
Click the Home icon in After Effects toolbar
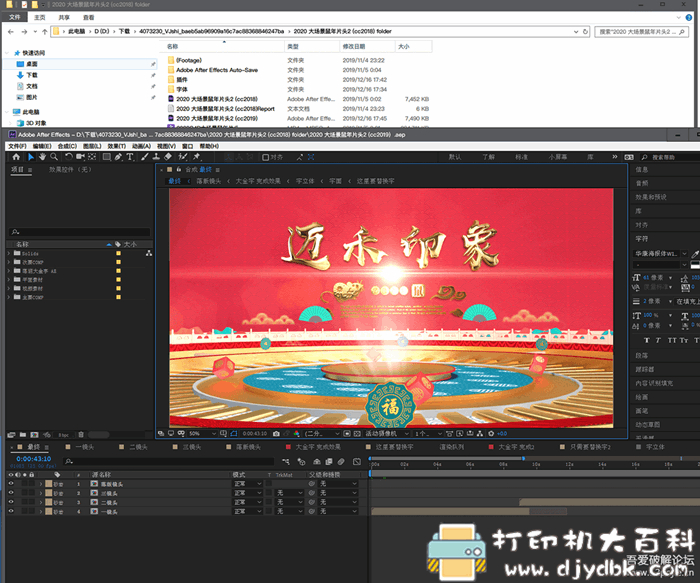[16, 157]
